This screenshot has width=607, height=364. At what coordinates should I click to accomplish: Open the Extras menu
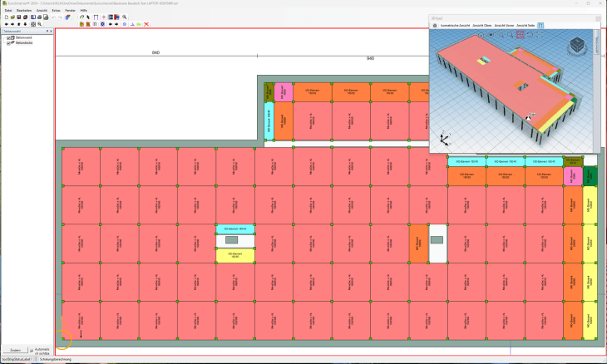[56, 10]
